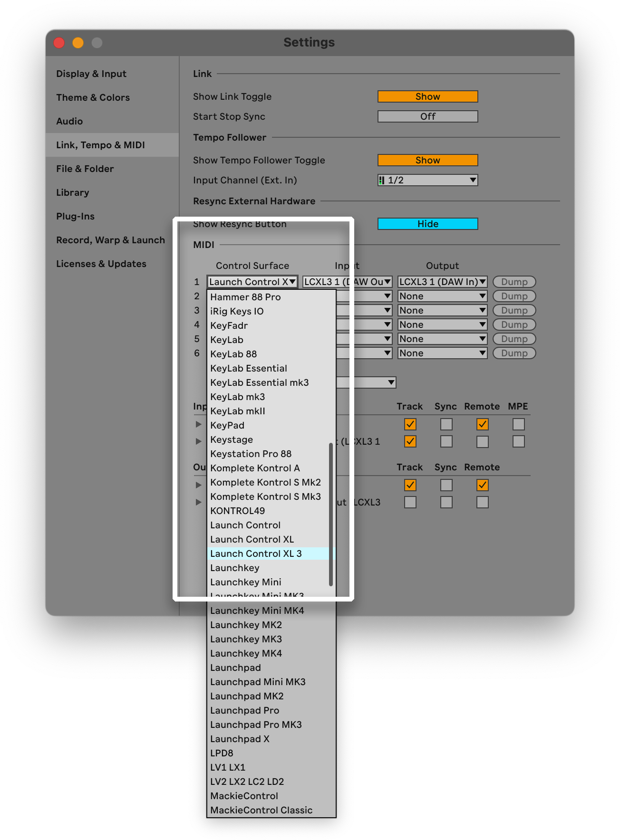Enable Remote for the (LCXL3 1 input port
The height and width of the screenshot is (840, 620).
tap(483, 441)
